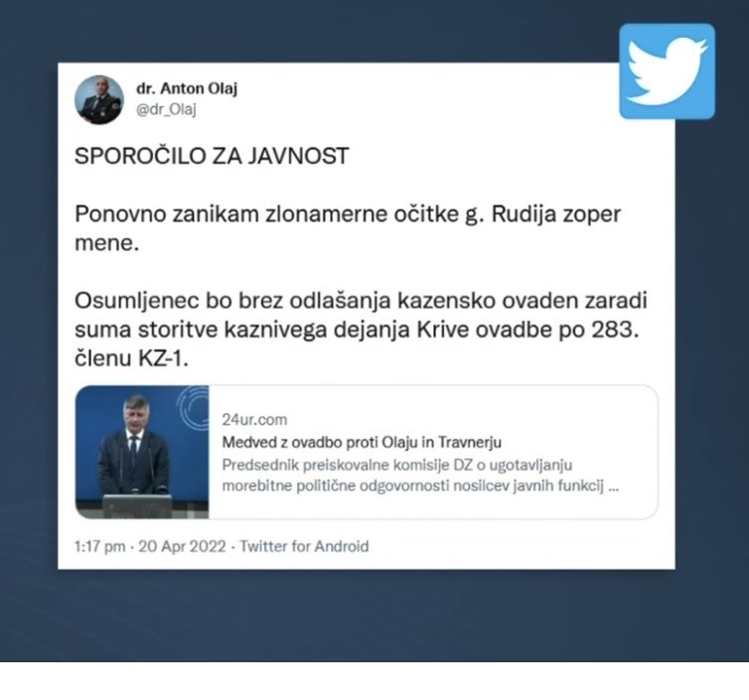Click the text 'členu KZ-1.'

[x=132, y=358]
